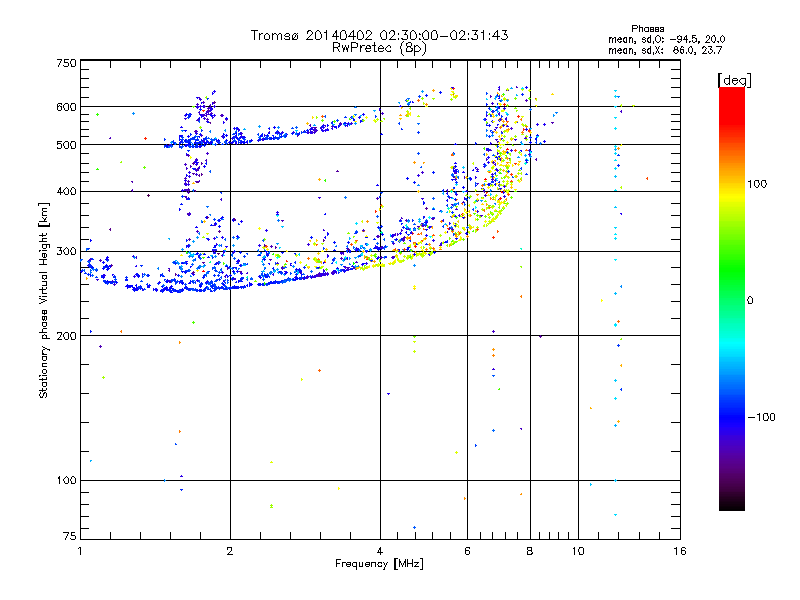This screenshot has height=600, width=800.
Task: Click the 16 tick on frequency axis
Action: pyautogui.click(x=679, y=551)
